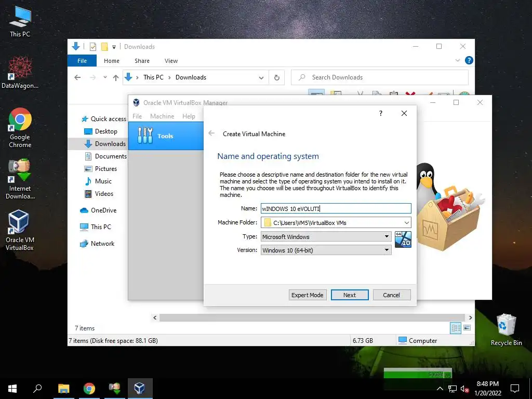Open This PC desktop icon
Viewport: 532px width, 399px height.
20,21
